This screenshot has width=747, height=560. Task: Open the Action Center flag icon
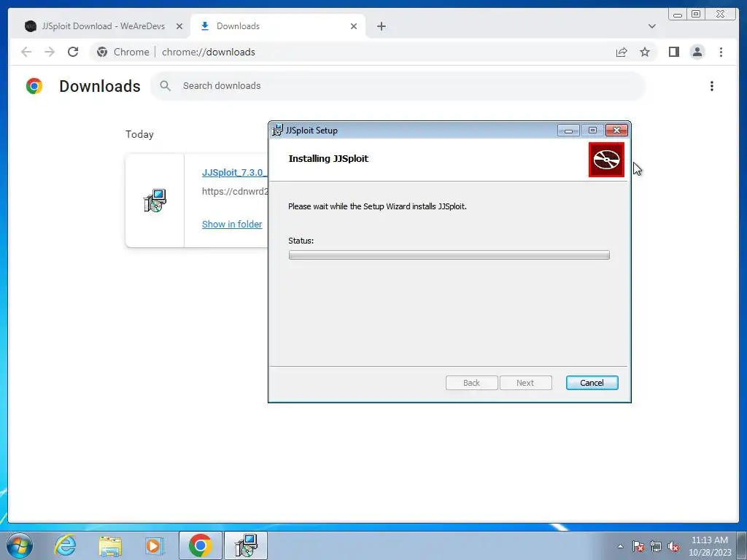[x=638, y=546]
